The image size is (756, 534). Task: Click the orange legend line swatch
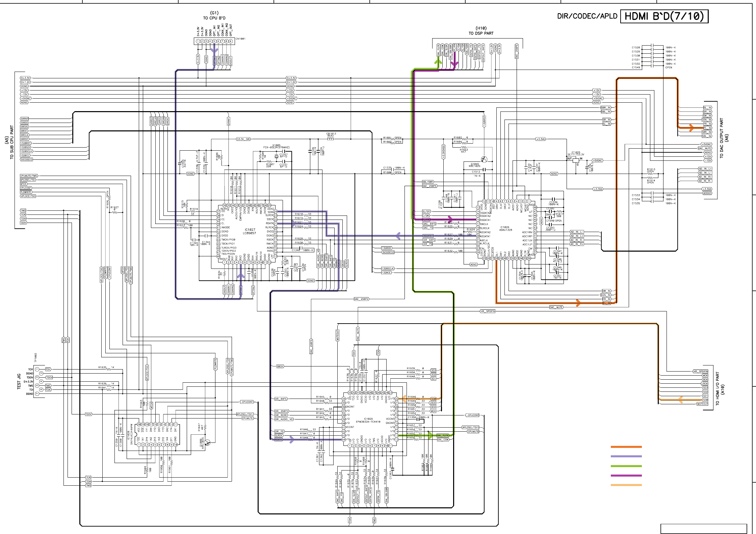click(626, 447)
